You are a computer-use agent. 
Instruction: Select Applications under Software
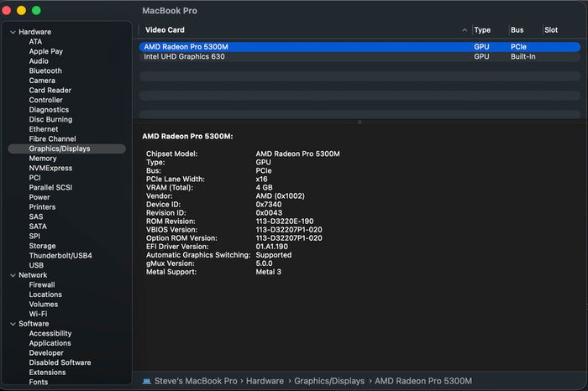(50, 343)
